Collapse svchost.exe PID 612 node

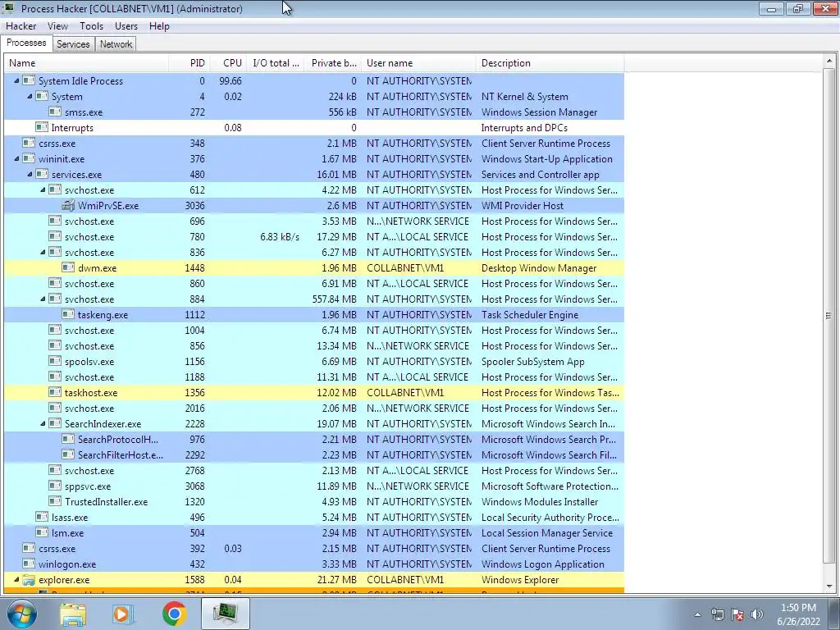point(43,190)
